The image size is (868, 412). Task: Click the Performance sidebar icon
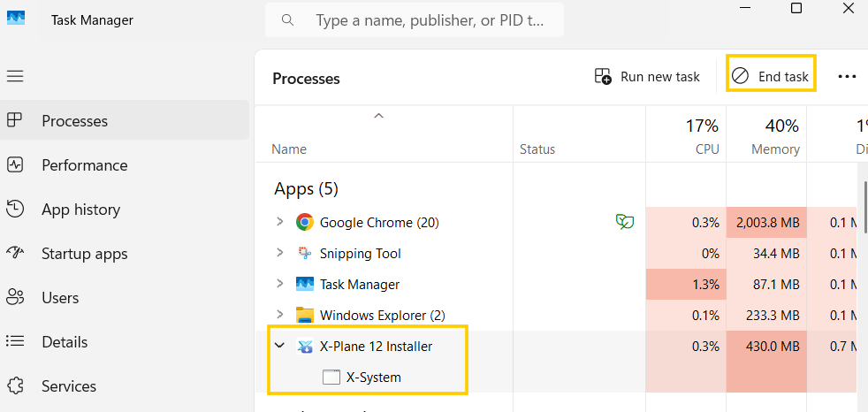click(15, 164)
